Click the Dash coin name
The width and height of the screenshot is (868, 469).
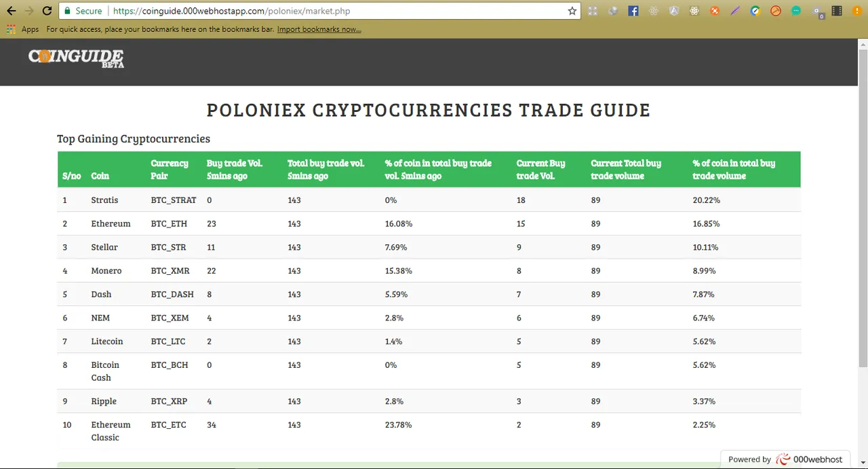tap(101, 294)
